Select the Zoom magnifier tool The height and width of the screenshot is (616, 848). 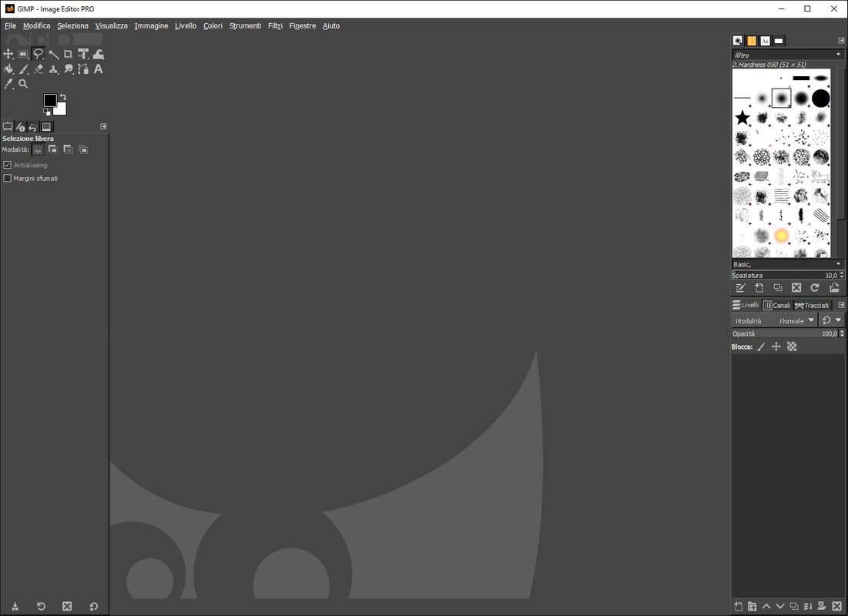pyautogui.click(x=22, y=84)
